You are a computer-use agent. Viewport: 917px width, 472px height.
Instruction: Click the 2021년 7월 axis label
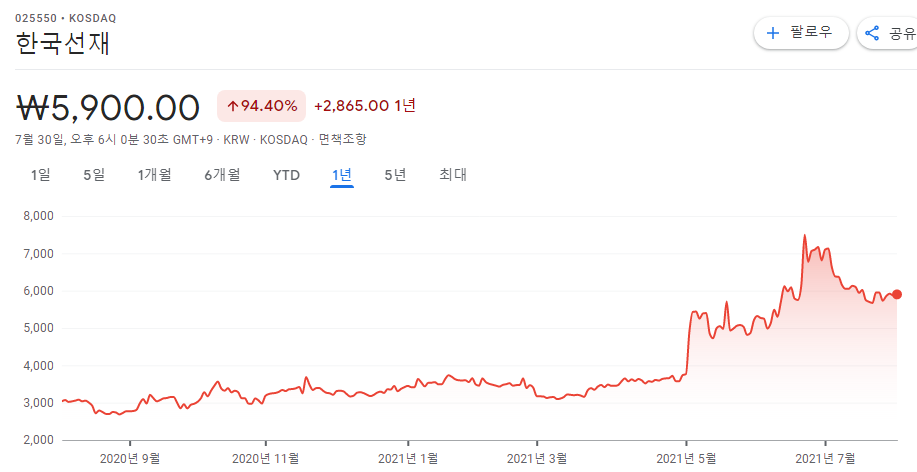click(x=825, y=459)
